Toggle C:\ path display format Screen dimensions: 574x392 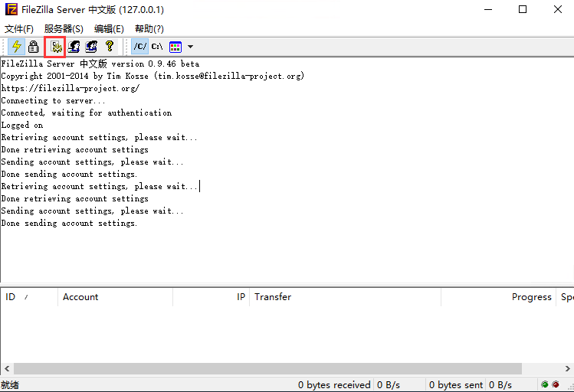pyautogui.click(x=157, y=47)
